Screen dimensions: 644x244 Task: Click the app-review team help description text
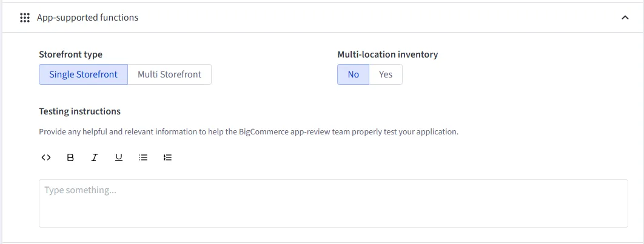[x=249, y=132]
